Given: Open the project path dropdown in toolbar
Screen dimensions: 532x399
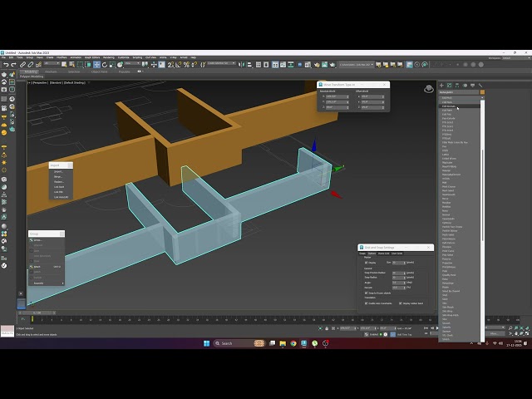Looking at the screenshot, I should click(356, 65).
